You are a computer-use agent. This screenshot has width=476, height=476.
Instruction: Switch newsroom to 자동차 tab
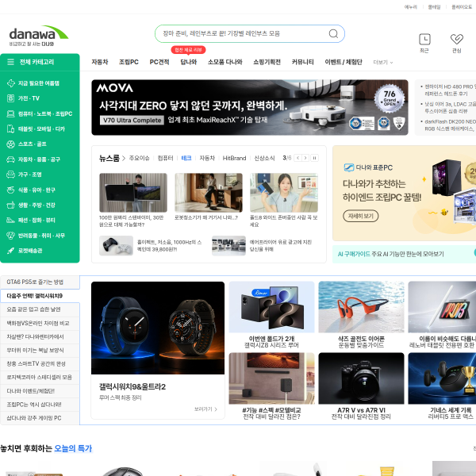point(207,158)
